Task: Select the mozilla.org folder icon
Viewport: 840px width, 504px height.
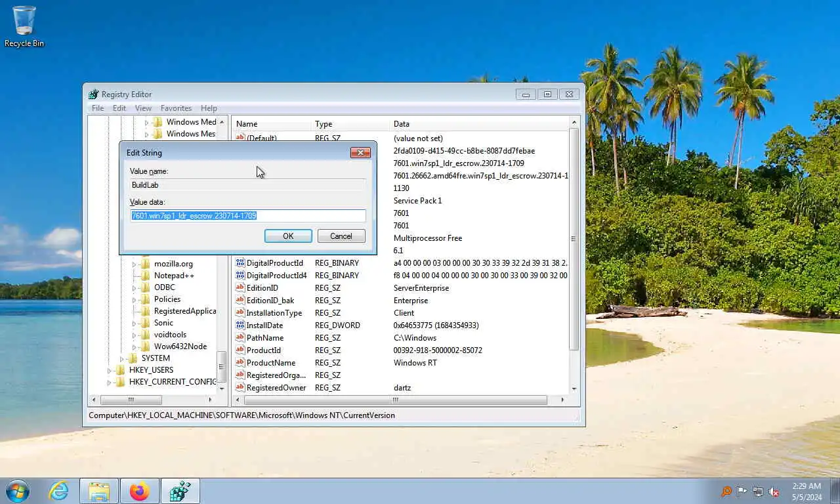Action: [x=145, y=264]
